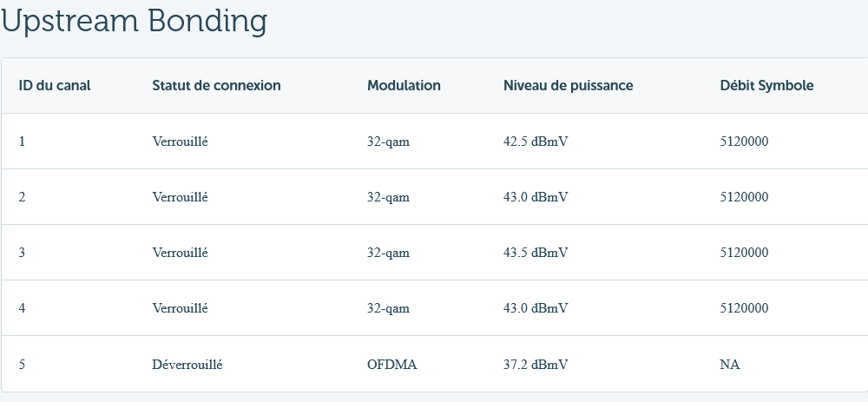Screen dimensions: 868x402
Task: Select the 32-qam modulation of channel 3
Action: (388, 253)
